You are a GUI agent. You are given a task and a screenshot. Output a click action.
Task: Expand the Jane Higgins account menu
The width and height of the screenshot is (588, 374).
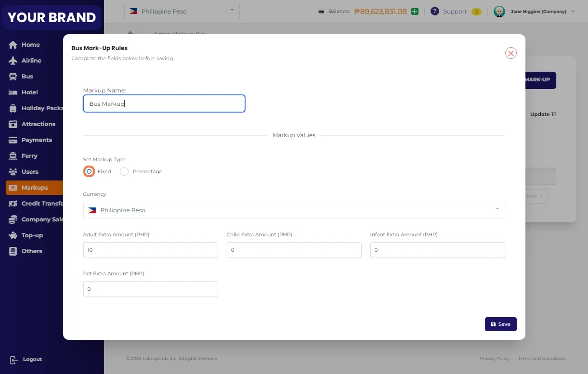pyautogui.click(x=535, y=12)
